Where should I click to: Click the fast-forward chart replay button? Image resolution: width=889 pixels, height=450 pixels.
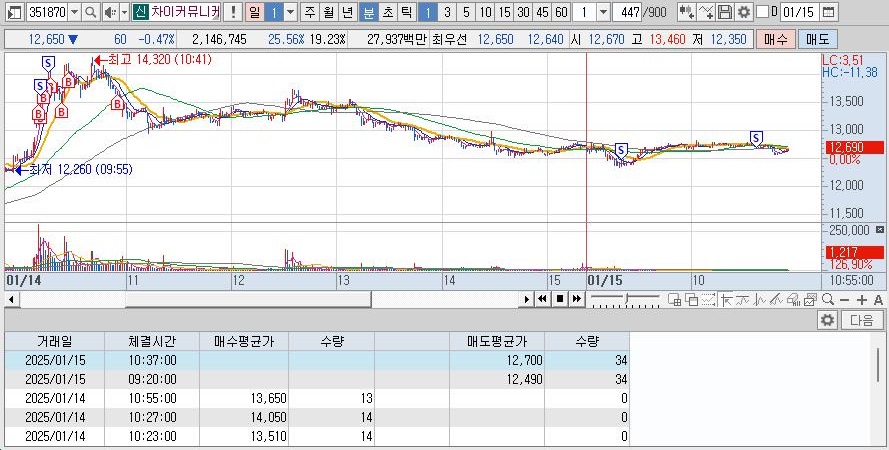[x=577, y=299]
